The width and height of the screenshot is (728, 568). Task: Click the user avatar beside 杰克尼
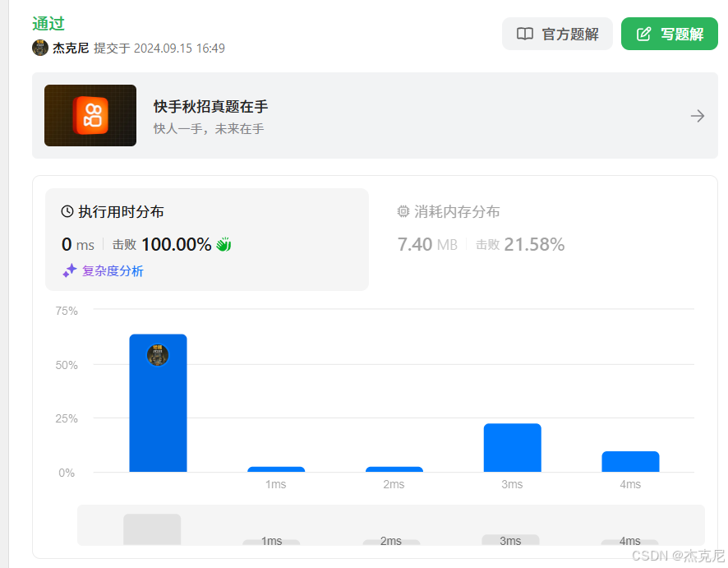pos(40,48)
